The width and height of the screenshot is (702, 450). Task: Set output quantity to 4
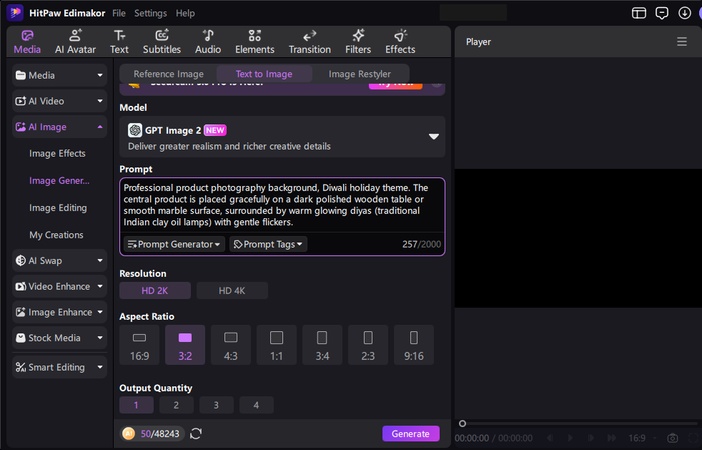point(256,405)
